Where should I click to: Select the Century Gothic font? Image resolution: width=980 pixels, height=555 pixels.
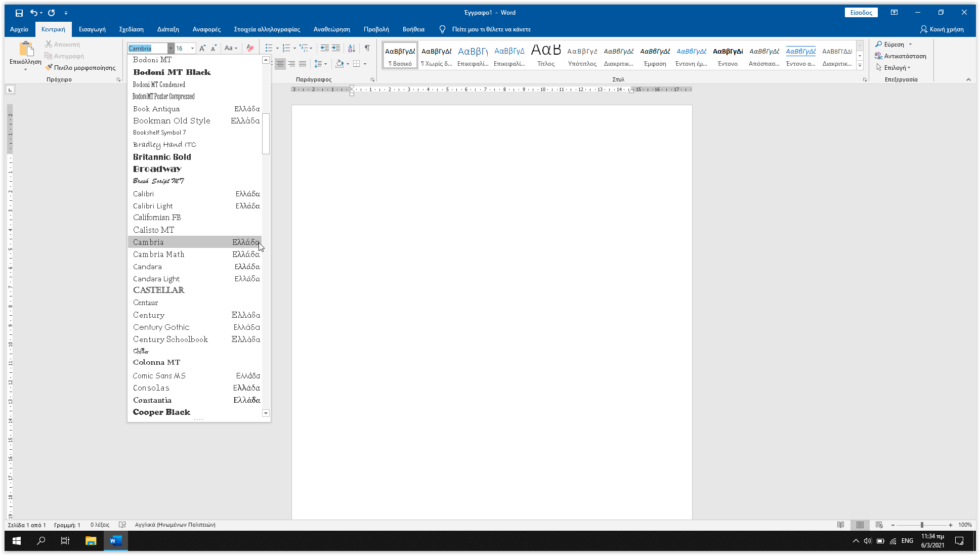point(195,327)
